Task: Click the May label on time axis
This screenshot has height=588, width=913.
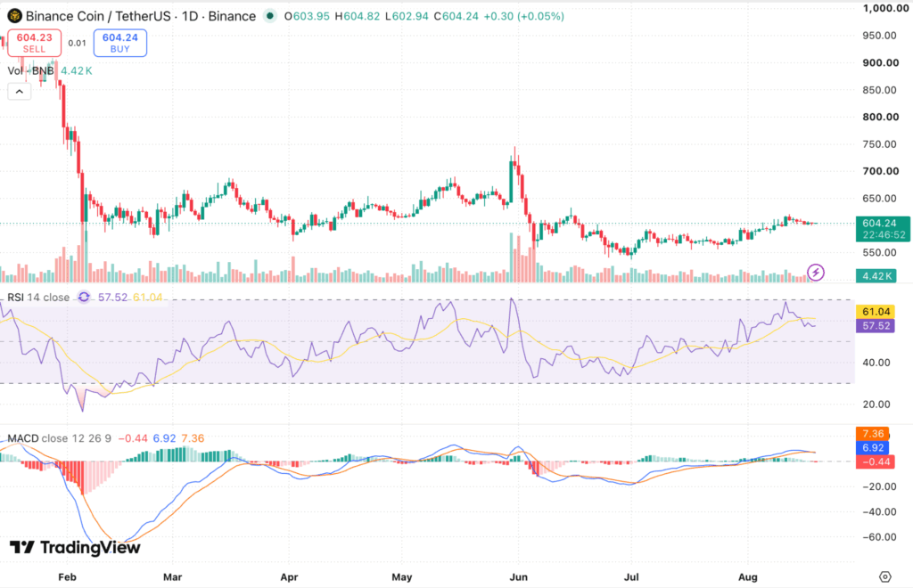Action: point(402,577)
